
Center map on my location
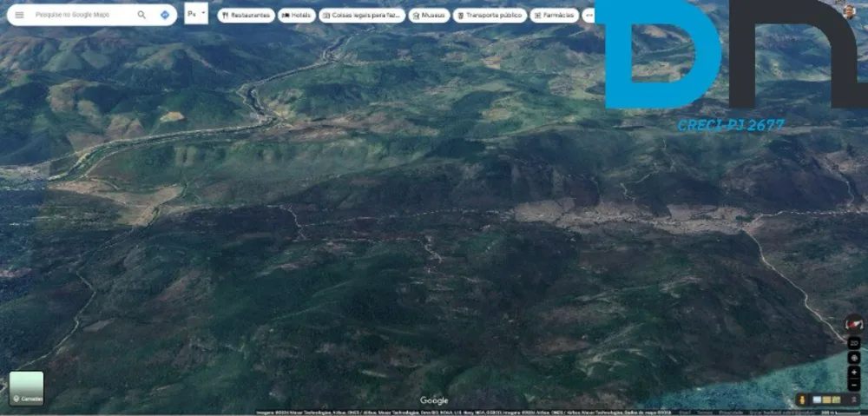854,358
